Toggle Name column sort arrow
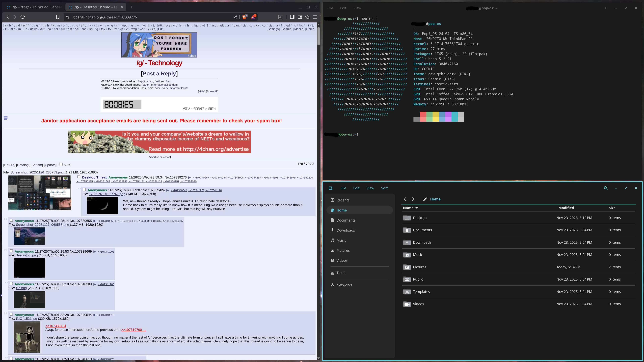Image resolution: width=644 pixels, height=362 pixels. tap(416, 208)
